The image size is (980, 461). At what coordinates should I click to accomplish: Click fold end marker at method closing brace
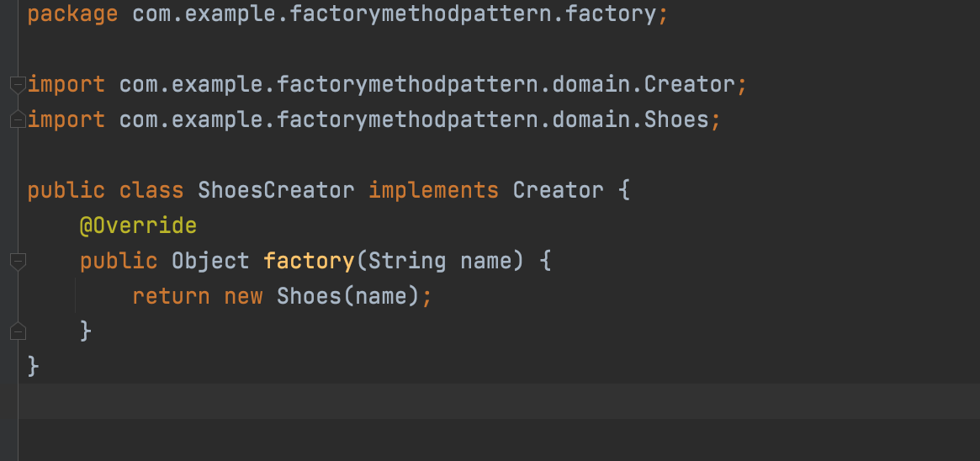coord(18,331)
